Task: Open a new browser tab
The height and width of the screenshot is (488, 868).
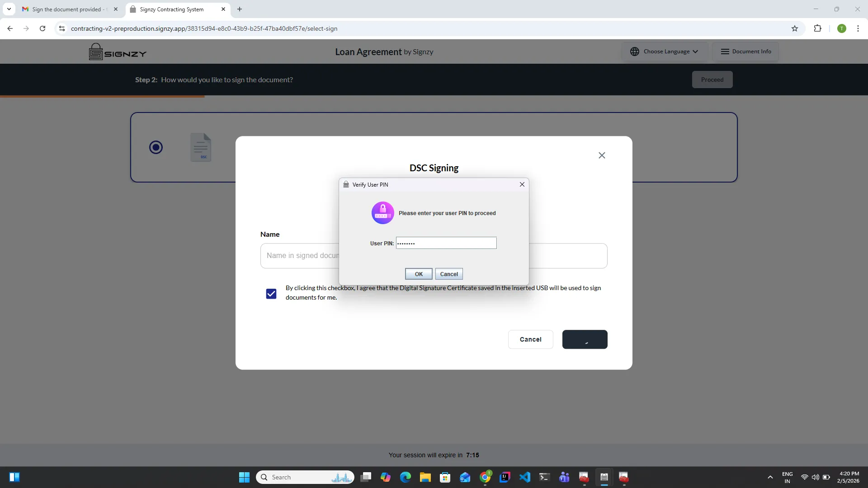Action: [x=240, y=9]
